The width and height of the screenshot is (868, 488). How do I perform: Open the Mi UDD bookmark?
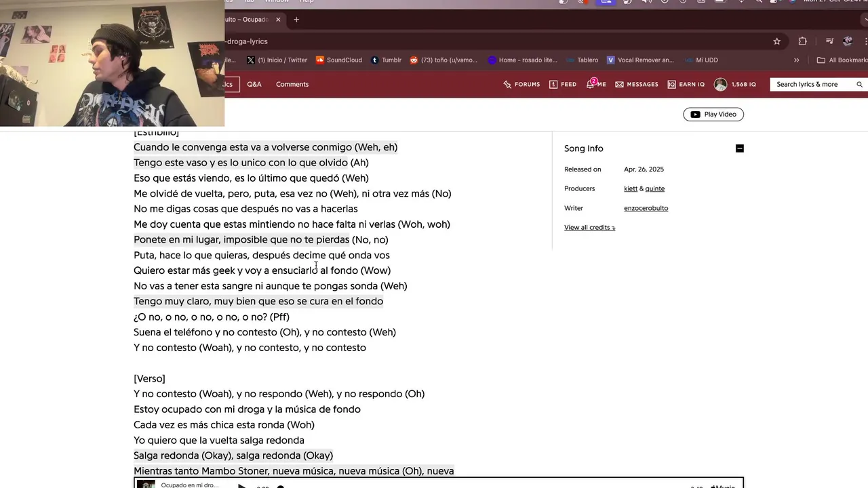pos(701,60)
